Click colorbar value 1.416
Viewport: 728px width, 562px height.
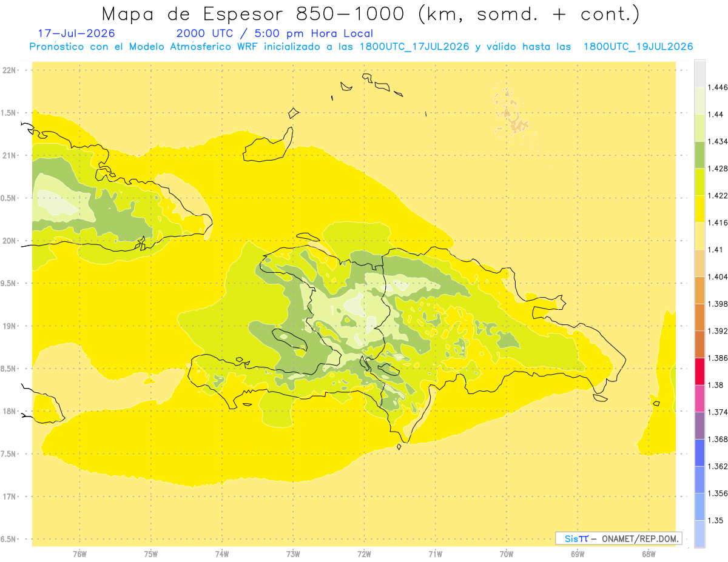(x=718, y=222)
